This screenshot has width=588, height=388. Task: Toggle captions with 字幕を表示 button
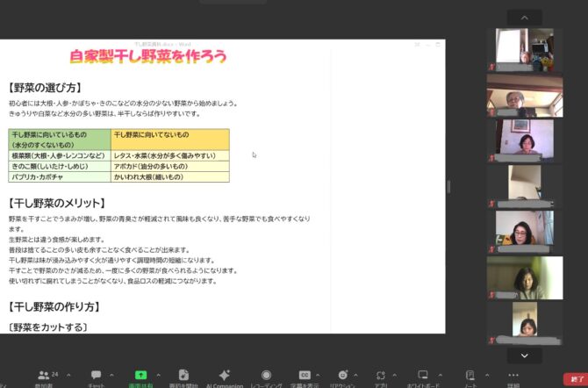305,375
